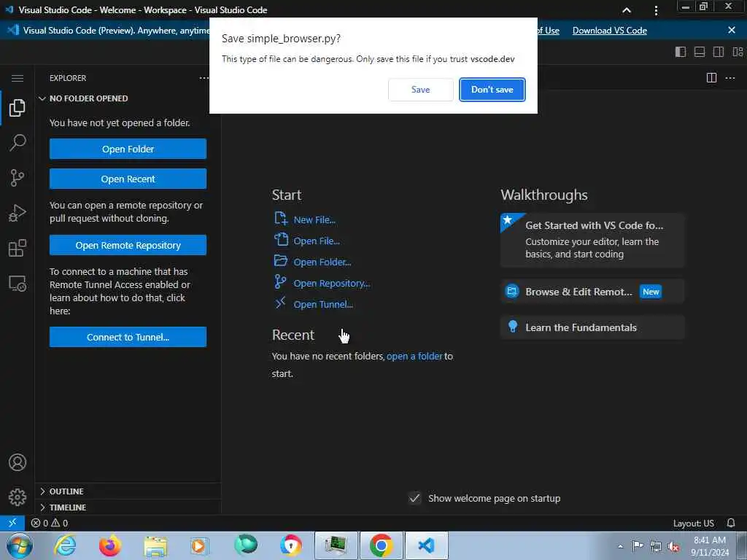Open File Explorer from taskbar
Viewport: 747px width, 560px height.
pyautogui.click(x=155, y=545)
